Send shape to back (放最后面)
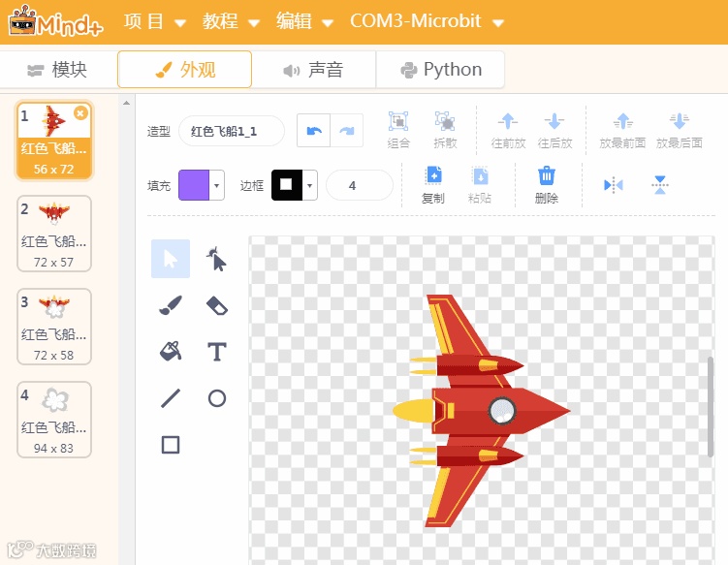The width and height of the screenshot is (728, 565). 679,130
